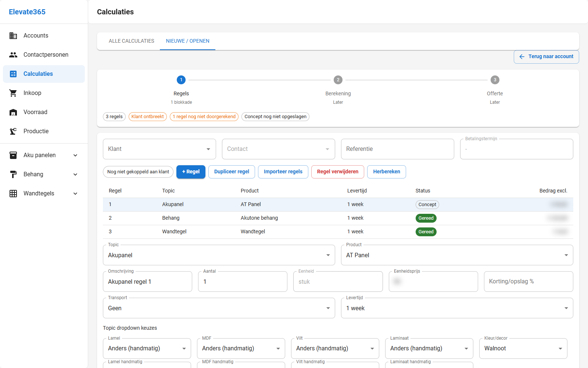Screen dimensions: 588x368
Task: Open Accounts in sidebar
Action: point(44,36)
